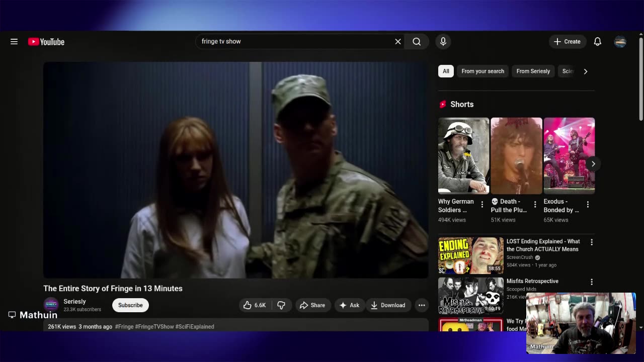This screenshot has height=362, width=644.
Task: Click the 23.3K subscribers text
Action: (x=82, y=310)
